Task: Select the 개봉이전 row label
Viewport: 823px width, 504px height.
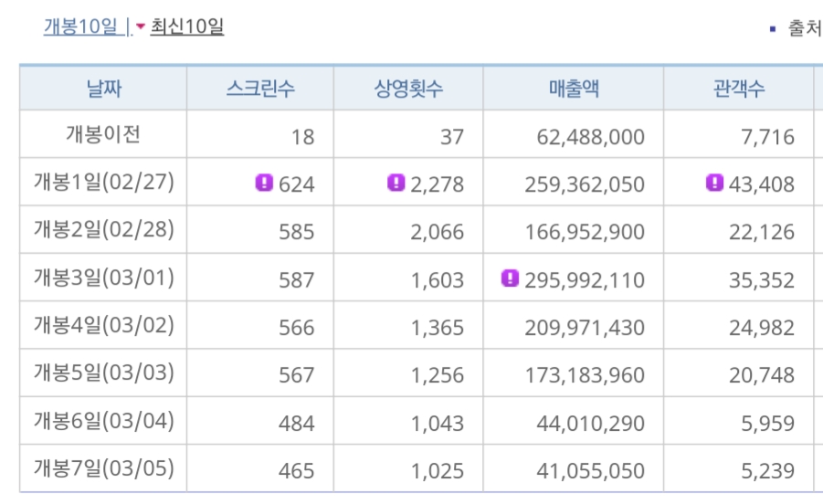Action: click(103, 136)
